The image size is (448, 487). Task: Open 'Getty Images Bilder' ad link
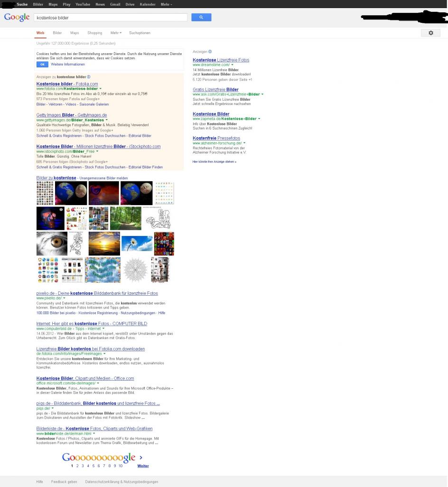(71, 115)
